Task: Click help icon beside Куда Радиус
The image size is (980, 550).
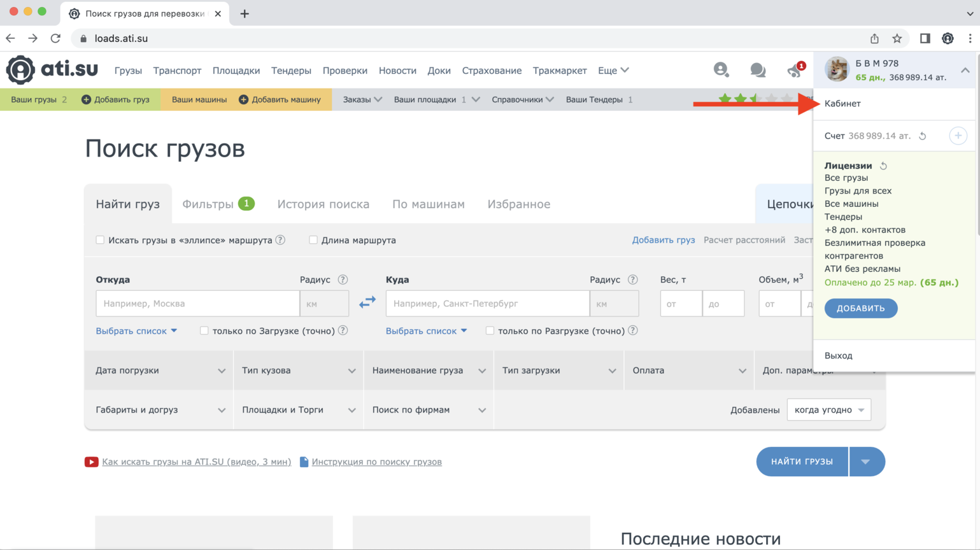Action: coord(632,279)
